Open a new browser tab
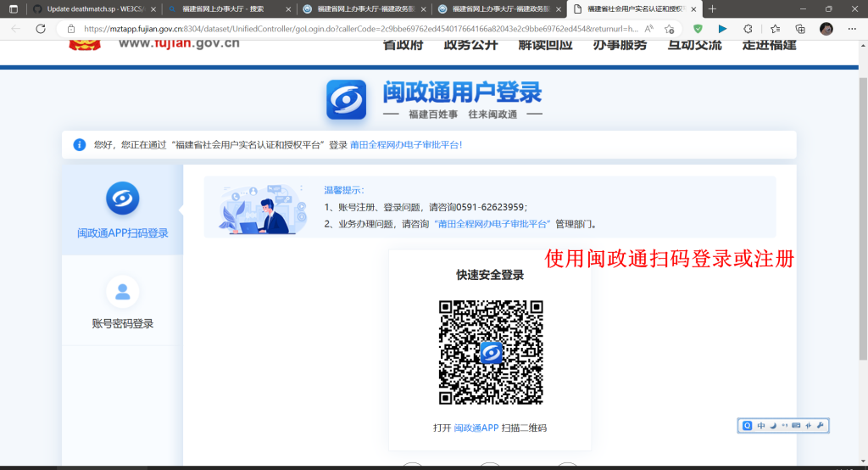Image resolution: width=868 pixels, height=470 pixels. [712, 8]
